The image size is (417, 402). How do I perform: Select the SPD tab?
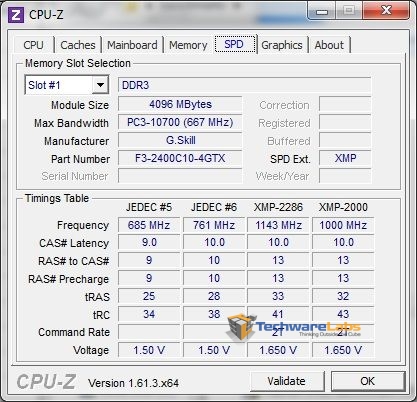[234, 44]
